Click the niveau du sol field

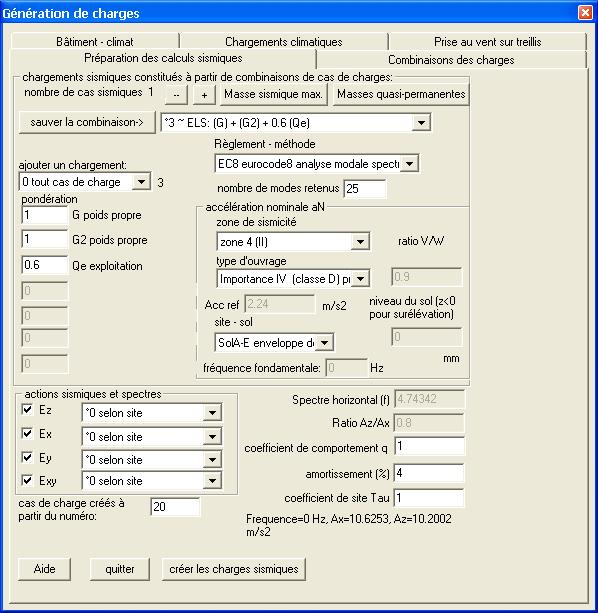click(427, 337)
